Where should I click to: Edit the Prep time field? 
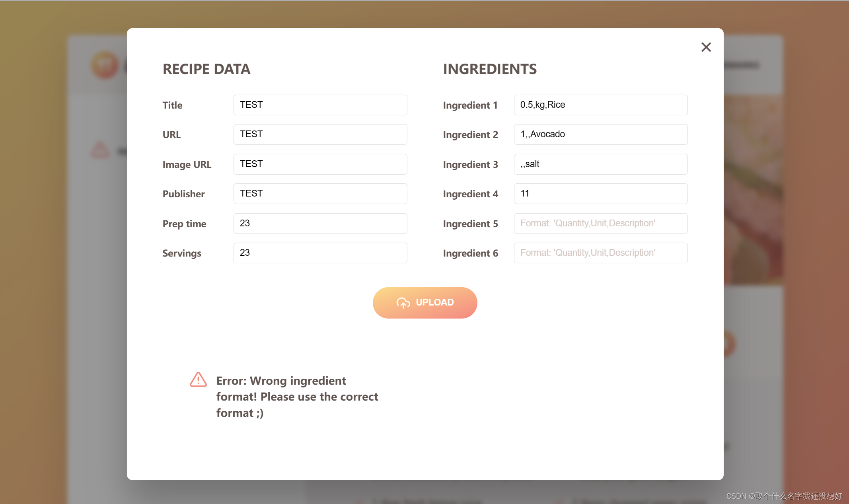[320, 224]
